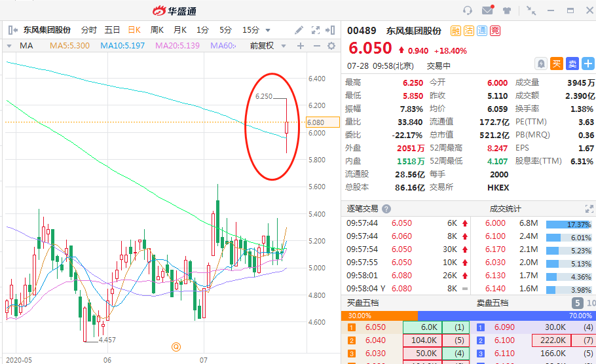Image resolution: width=596 pixels, height=364 pixels.
Task: Open the skin theme shirt icon
Action: tap(507, 10)
